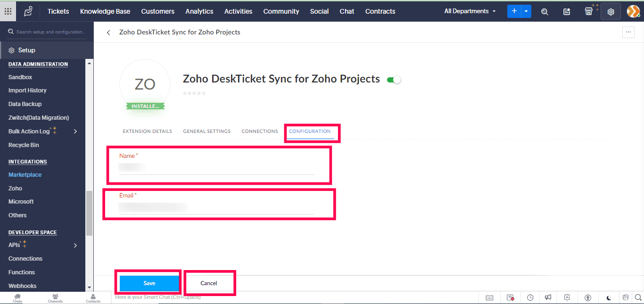Image resolution: width=644 pixels, height=304 pixels.
Task: Open the Contracts module
Action: tap(380, 11)
